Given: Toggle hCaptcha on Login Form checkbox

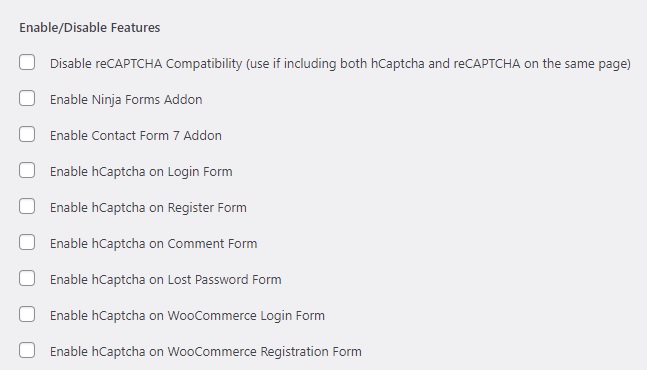Looking at the screenshot, I should coord(27,170).
